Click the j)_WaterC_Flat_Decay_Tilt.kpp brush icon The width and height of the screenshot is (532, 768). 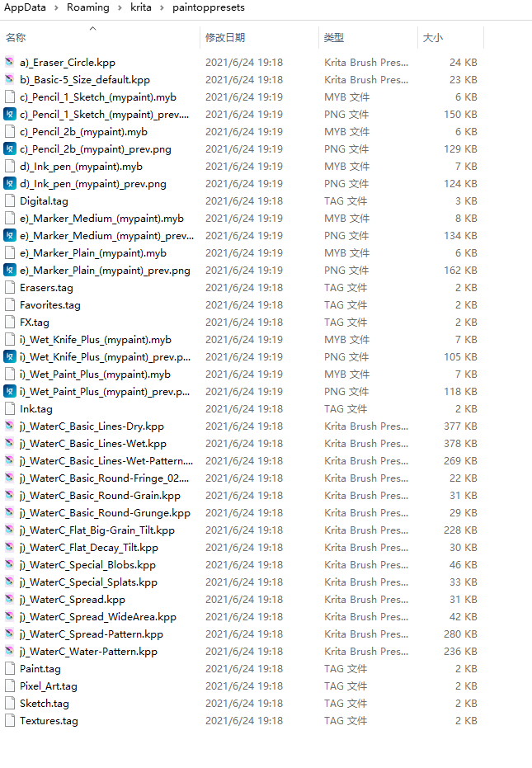pyautogui.click(x=9, y=547)
